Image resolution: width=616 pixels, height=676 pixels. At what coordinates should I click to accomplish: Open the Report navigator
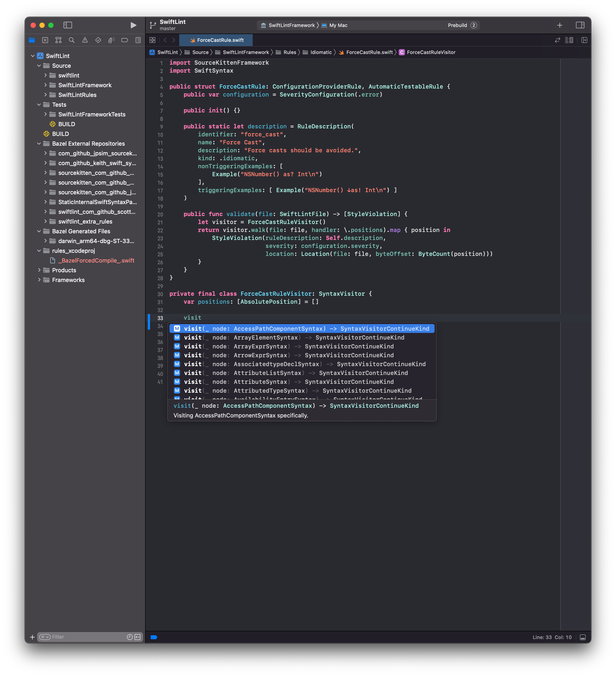click(138, 40)
